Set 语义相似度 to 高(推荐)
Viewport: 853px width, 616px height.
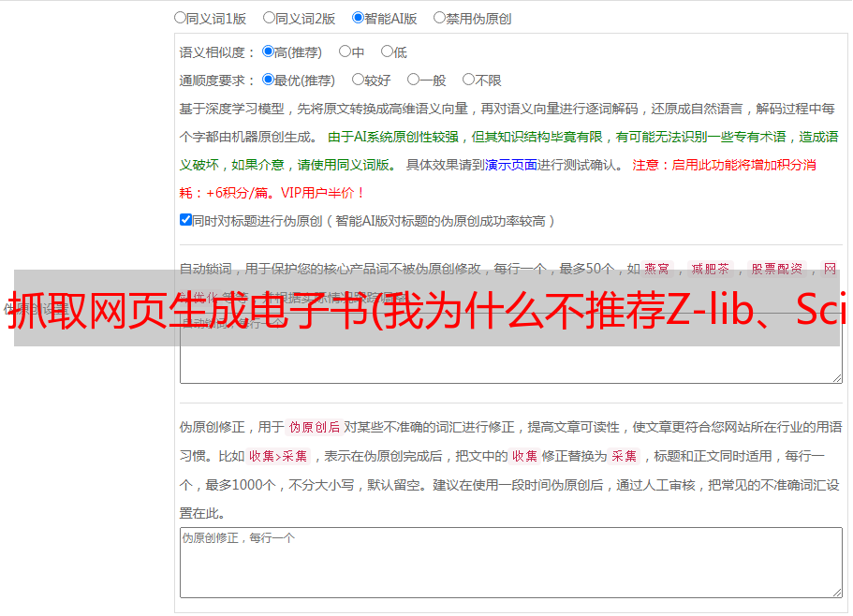[268, 51]
